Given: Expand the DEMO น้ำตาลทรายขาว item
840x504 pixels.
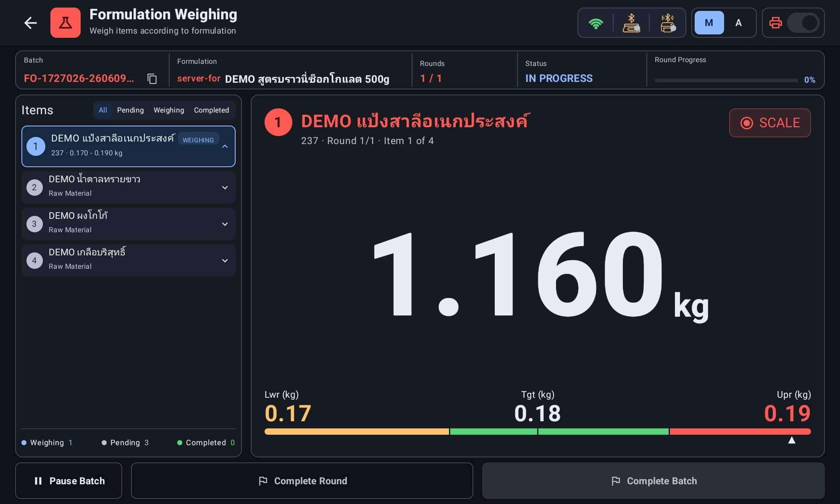Looking at the screenshot, I should point(225,187).
